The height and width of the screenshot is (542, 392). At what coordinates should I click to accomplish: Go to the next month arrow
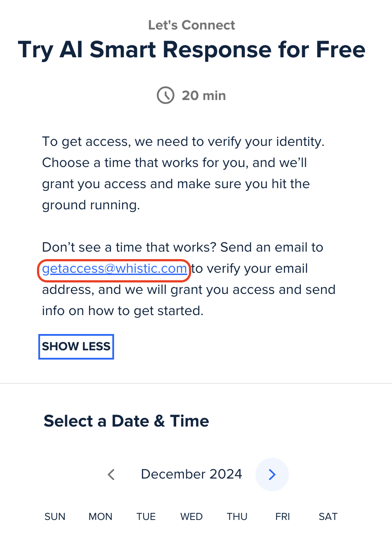272,475
